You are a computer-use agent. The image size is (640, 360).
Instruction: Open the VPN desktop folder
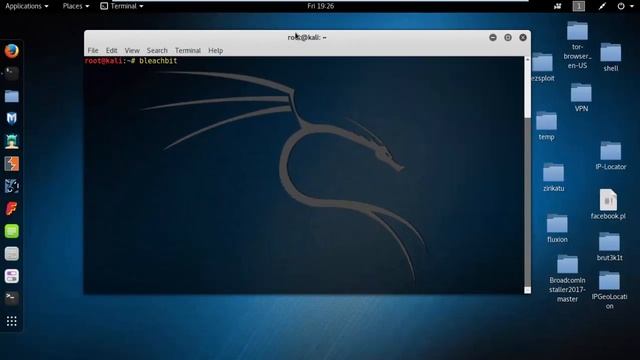pyautogui.click(x=581, y=97)
